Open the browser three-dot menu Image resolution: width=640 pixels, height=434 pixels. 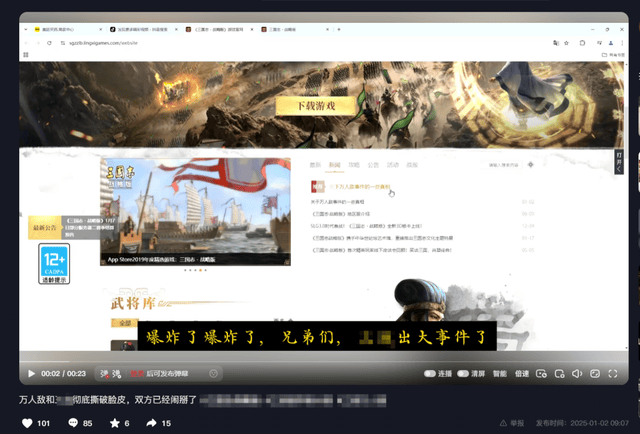point(622,43)
